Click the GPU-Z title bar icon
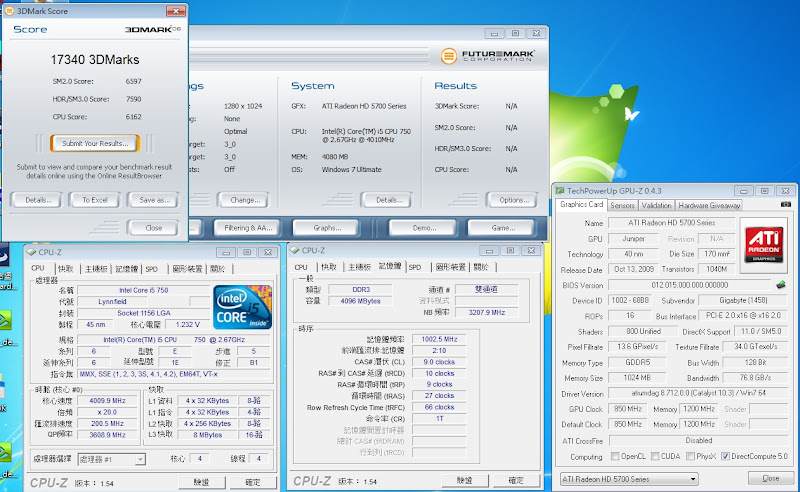800x492 pixels. coord(560,190)
